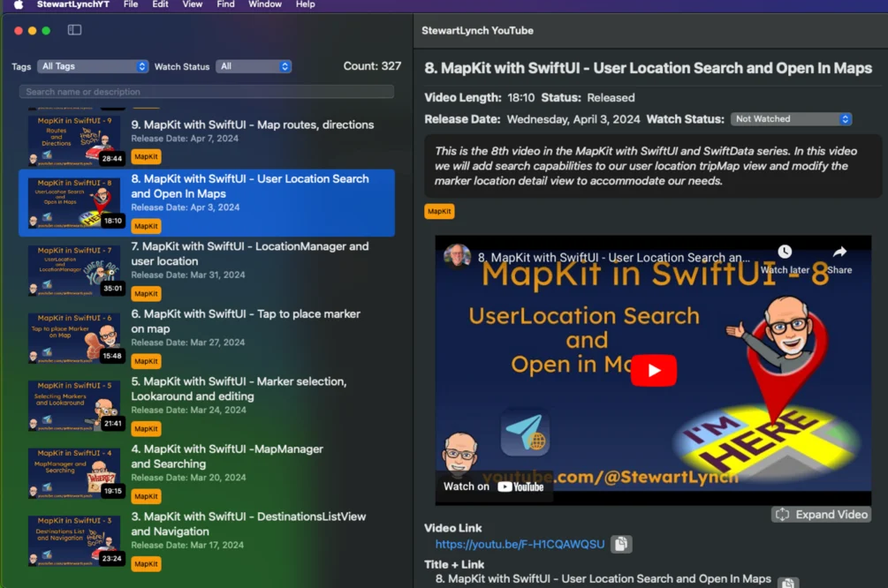This screenshot has width=888, height=588.
Task: Open the Apple menu
Action: 18,4
